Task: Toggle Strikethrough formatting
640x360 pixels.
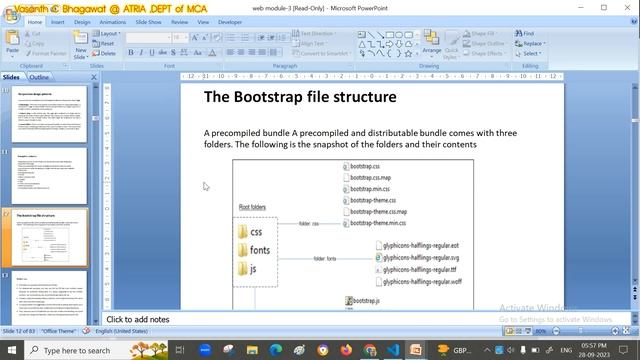Action: click(162, 52)
